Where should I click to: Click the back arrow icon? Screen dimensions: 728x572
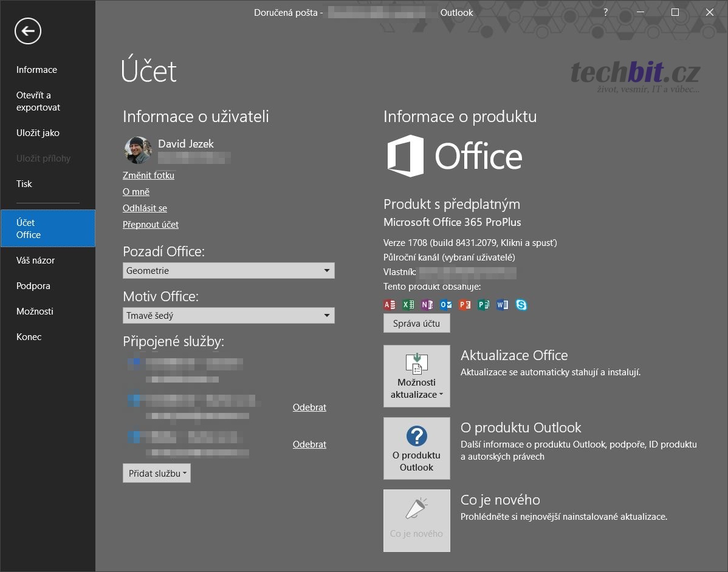coord(28,31)
